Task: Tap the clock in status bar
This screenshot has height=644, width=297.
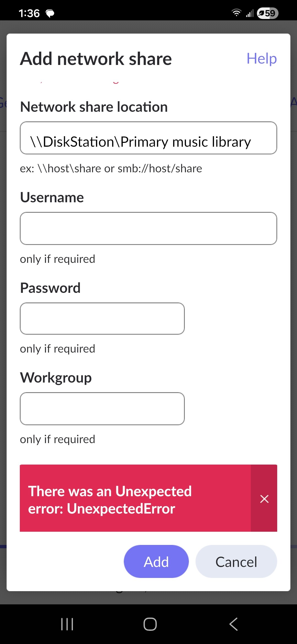Action: [x=29, y=13]
